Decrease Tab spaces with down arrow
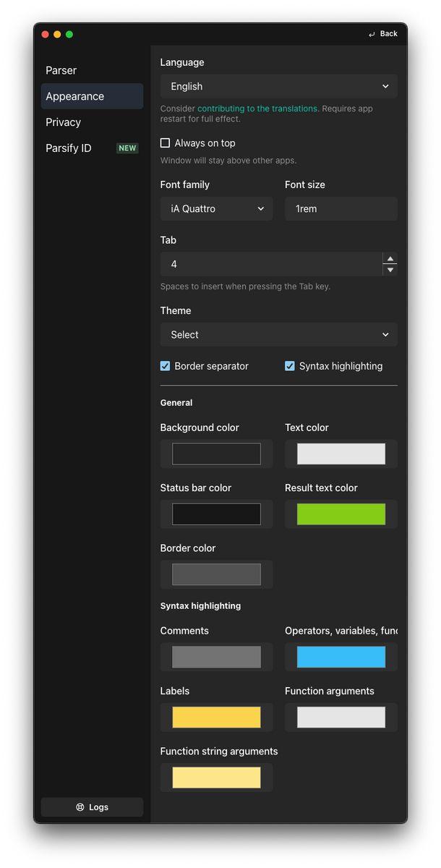 pyautogui.click(x=390, y=270)
